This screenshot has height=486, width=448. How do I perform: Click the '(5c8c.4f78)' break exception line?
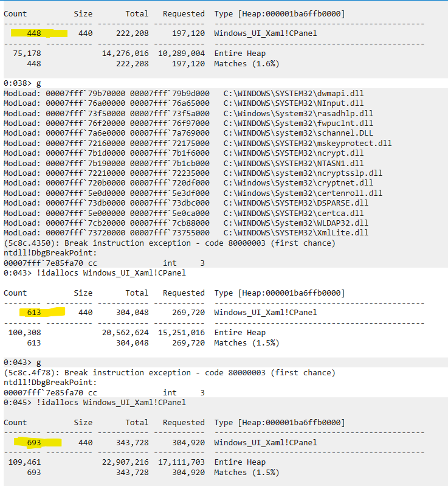pos(170,372)
